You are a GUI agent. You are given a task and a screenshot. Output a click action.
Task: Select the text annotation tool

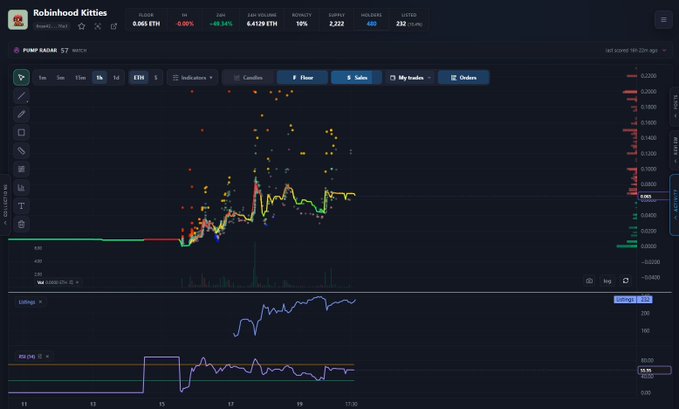click(x=21, y=206)
